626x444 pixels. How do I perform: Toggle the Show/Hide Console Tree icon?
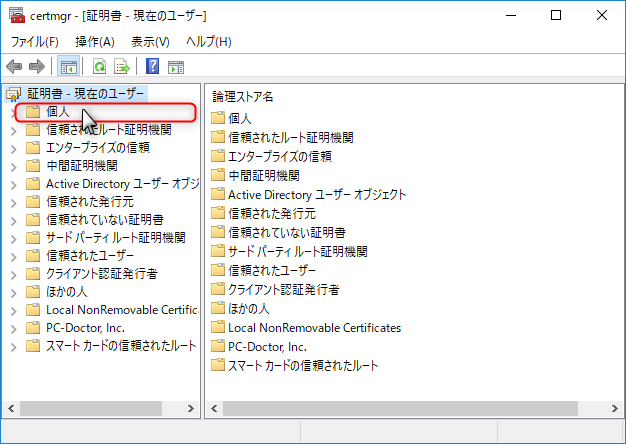[x=69, y=67]
